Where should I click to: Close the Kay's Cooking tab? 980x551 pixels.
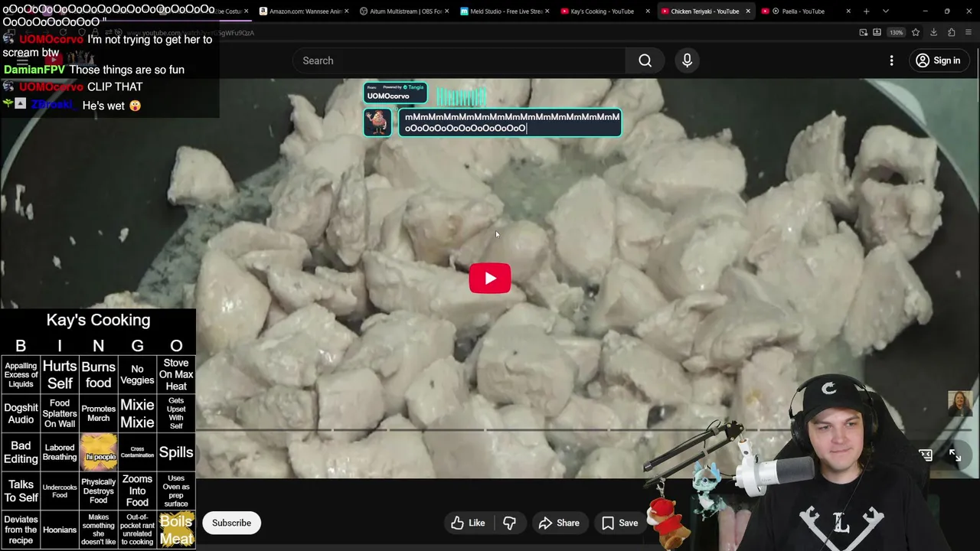(x=648, y=11)
